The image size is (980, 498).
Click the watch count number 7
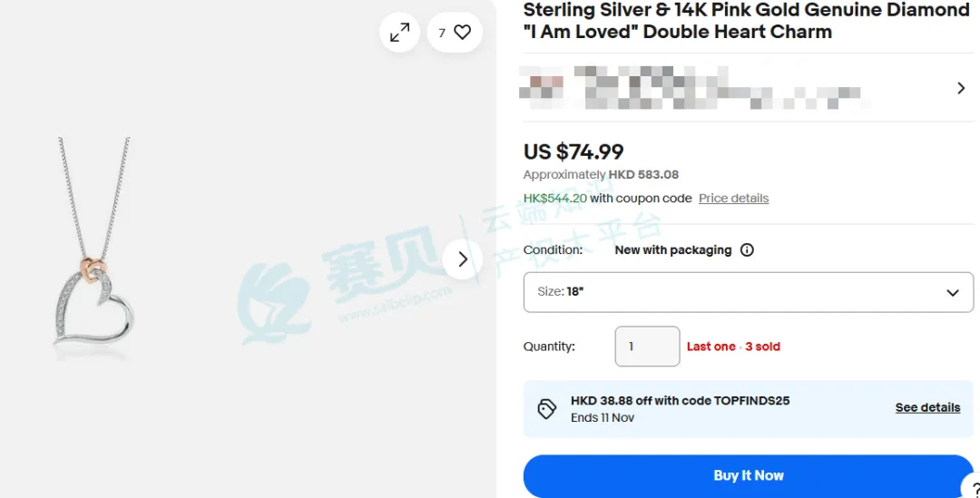(x=442, y=33)
